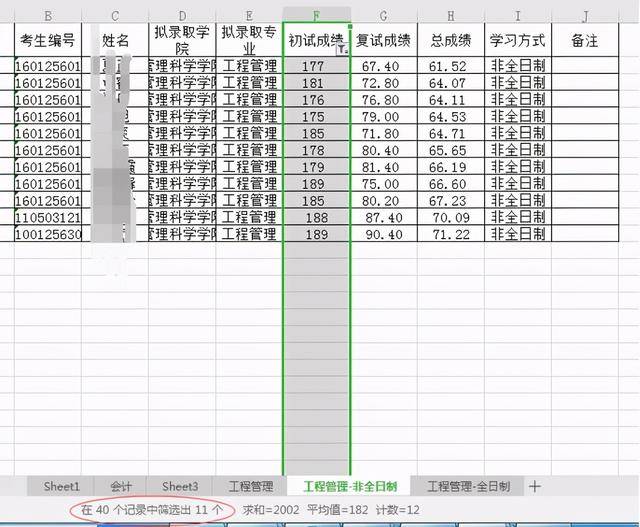
Task: Select the 总成绩 cell 64.11
Action: (x=451, y=99)
